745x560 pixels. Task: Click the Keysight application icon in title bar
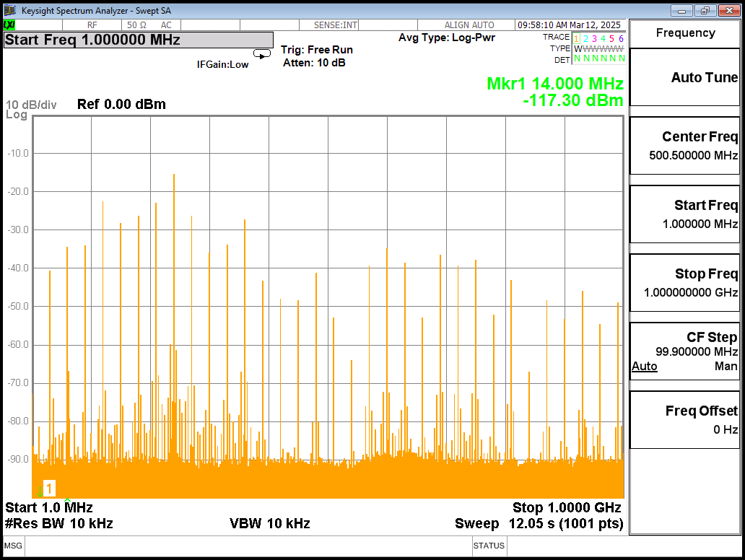10,10
